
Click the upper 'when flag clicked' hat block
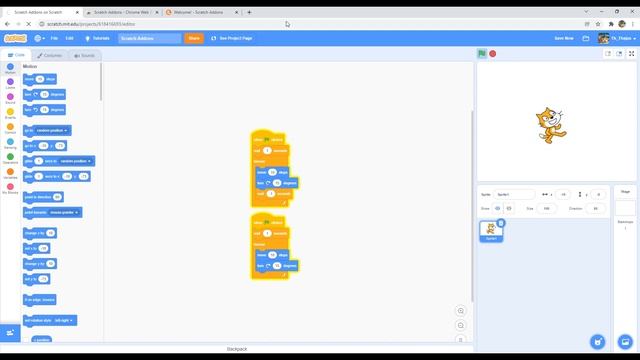tap(267, 139)
